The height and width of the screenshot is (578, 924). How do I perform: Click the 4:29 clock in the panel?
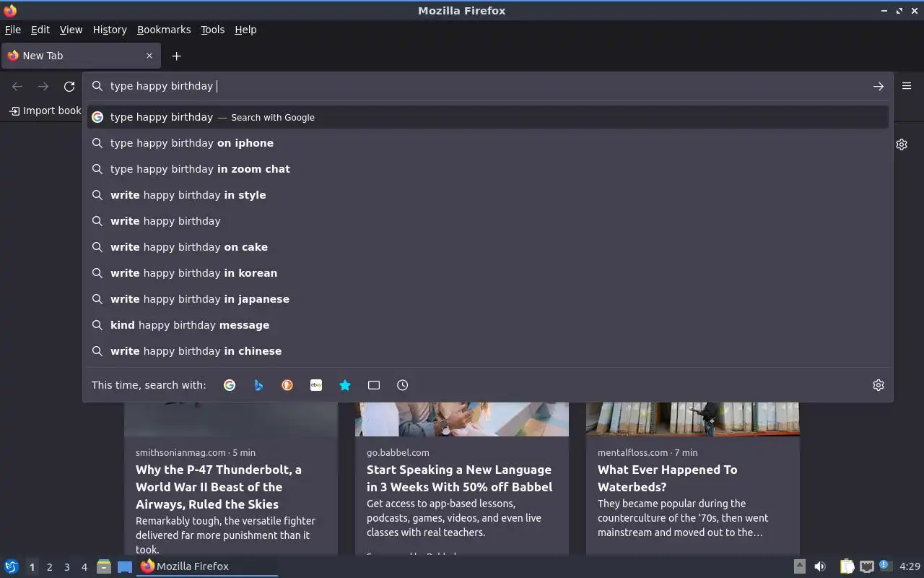tap(910, 566)
